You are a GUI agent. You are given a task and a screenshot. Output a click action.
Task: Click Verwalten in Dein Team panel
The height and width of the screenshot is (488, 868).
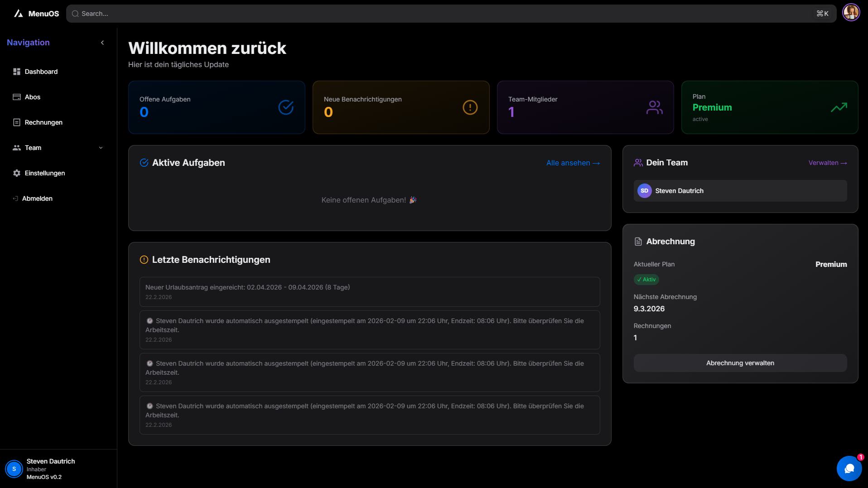(x=827, y=162)
